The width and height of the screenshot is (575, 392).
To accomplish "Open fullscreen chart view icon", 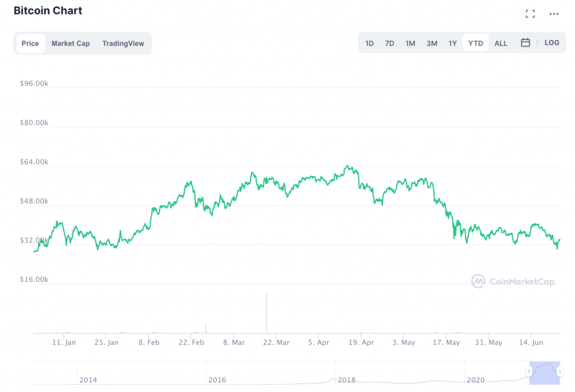I will tap(530, 14).
